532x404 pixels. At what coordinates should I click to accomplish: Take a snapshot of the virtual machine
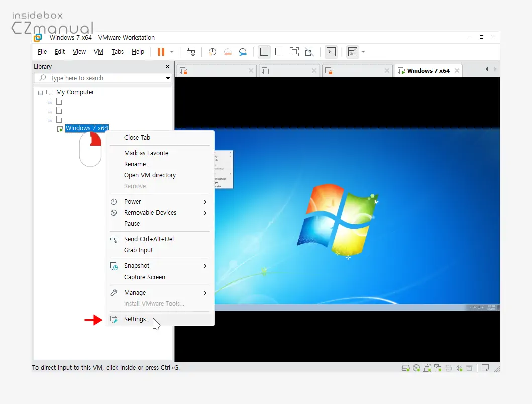[x=212, y=52]
